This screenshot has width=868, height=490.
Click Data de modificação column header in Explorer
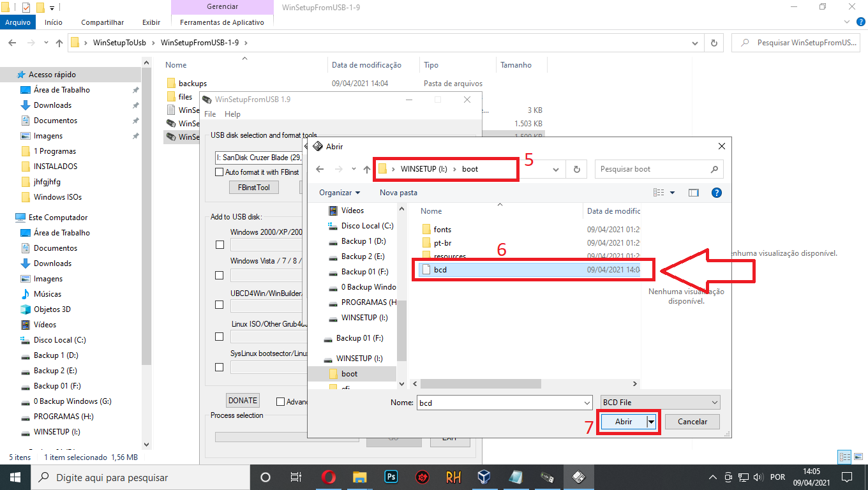(x=366, y=65)
